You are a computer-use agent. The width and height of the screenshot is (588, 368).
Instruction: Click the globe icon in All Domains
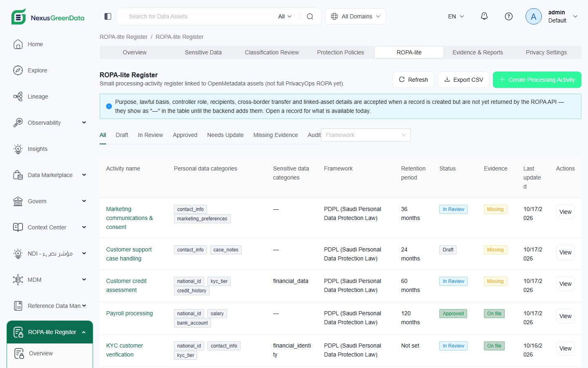point(334,16)
